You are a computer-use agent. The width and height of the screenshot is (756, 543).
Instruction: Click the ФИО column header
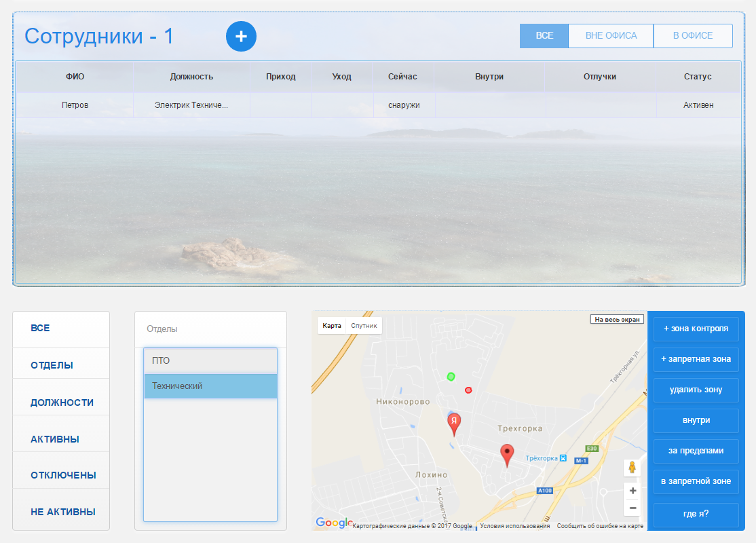(x=75, y=77)
